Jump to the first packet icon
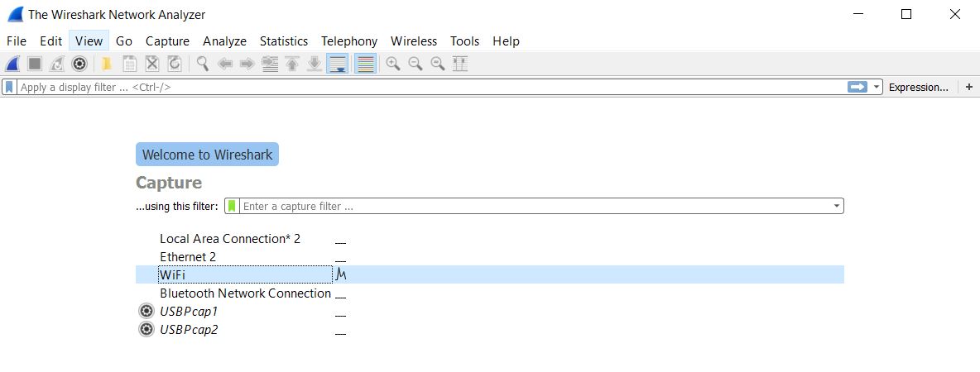The height and width of the screenshot is (372, 980). pyautogui.click(x=292, y=64)
